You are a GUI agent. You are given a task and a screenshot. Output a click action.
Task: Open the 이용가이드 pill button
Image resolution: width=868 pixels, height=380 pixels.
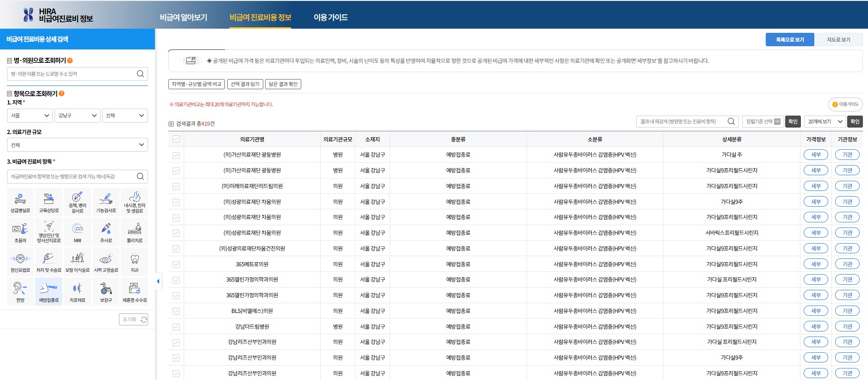(x=845, y=104)
